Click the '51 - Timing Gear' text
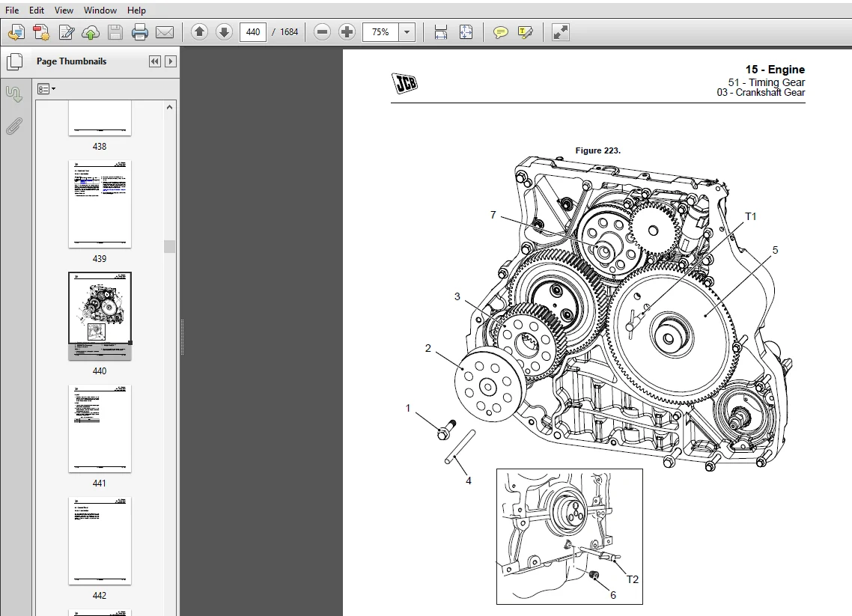This screenshot has width=852, height=616. click(x=766, y=82)
